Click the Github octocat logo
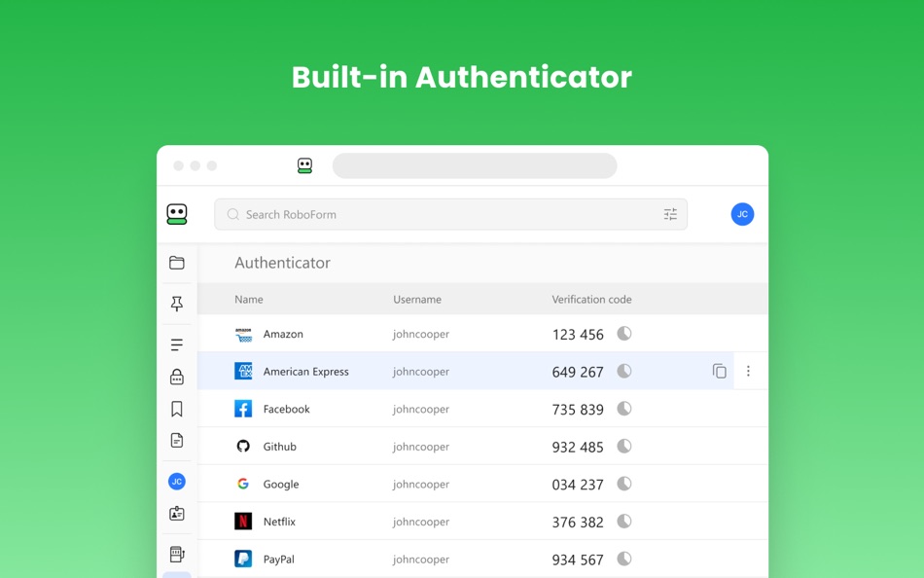924x578 pixels. (243, 446)
